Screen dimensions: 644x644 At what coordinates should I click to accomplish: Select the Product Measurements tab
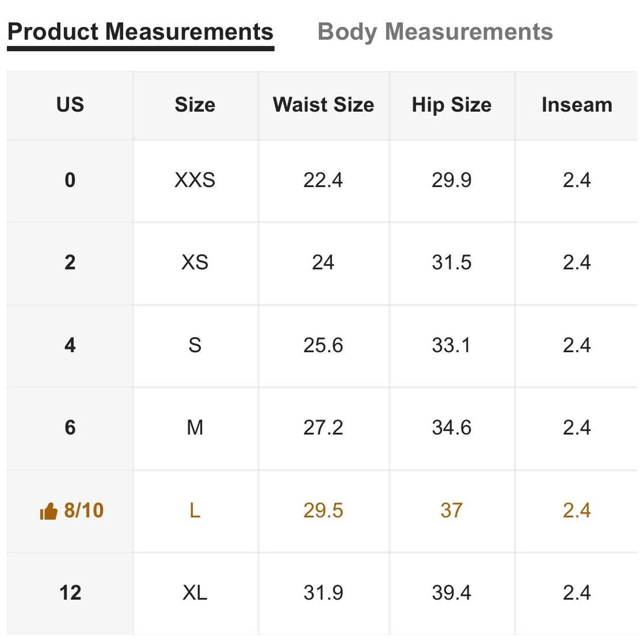(140, 32)
